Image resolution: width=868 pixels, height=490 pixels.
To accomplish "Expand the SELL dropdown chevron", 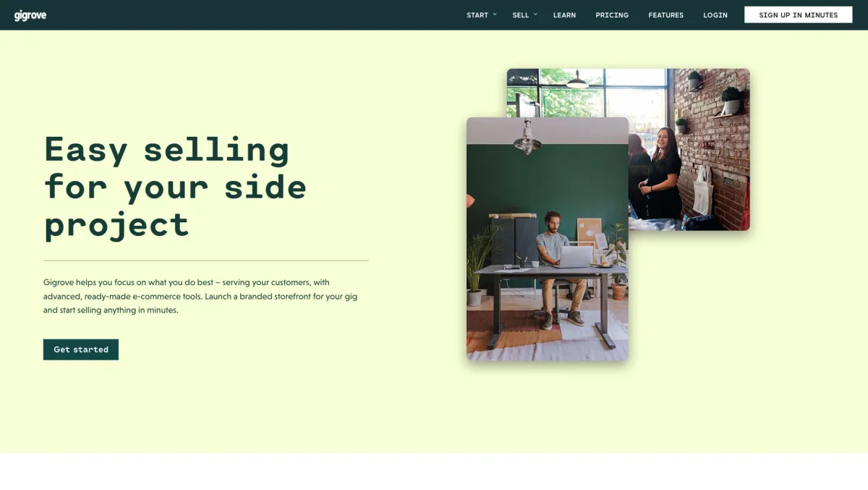I will click(x=536, y=14).
